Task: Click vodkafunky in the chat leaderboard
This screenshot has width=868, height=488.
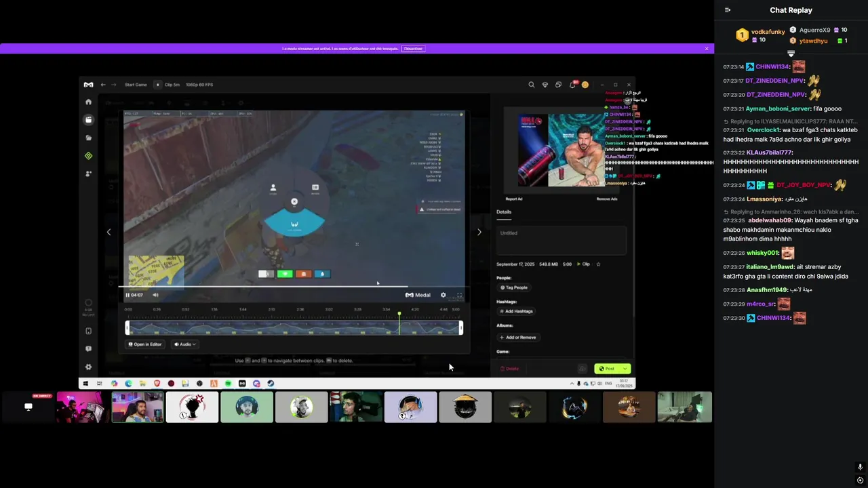Action: [768, 32]
